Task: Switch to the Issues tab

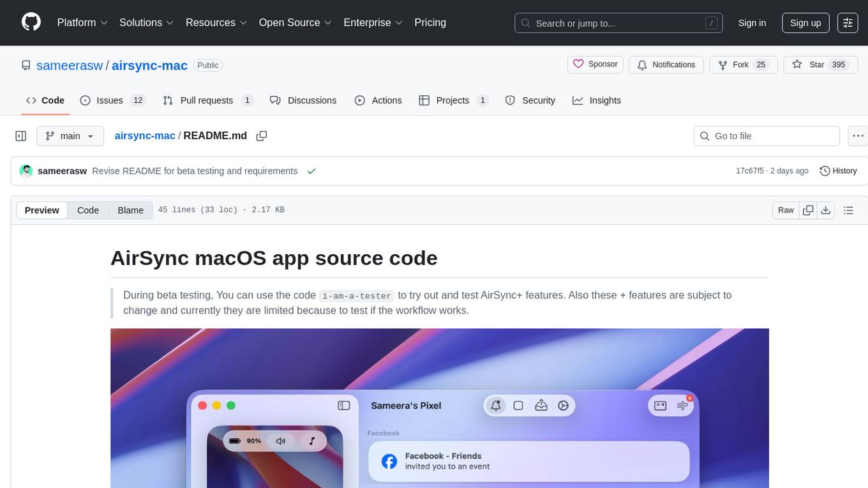Action: pos(113,100)
